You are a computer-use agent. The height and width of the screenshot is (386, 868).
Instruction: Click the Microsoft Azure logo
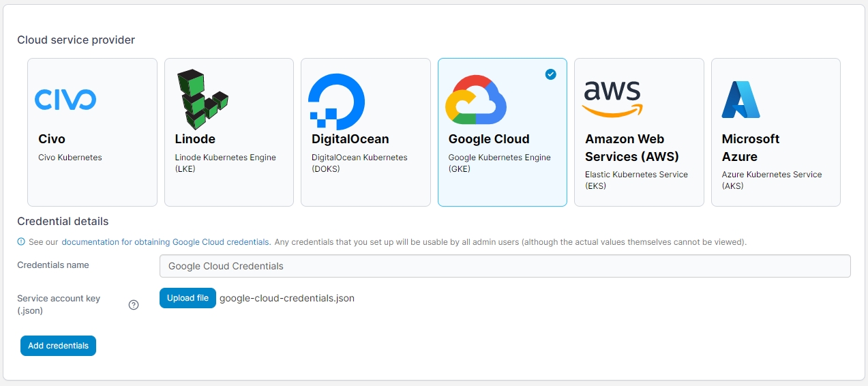click(740, 100)
